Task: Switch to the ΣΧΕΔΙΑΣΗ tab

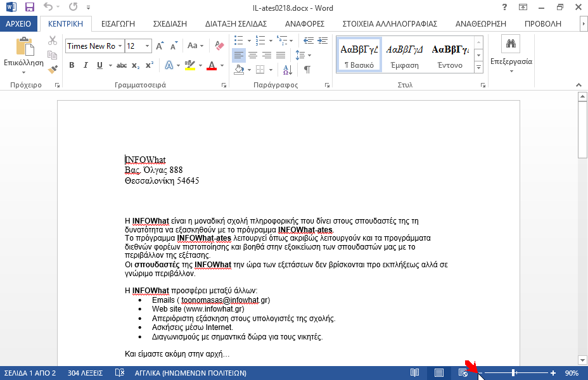Action: point(170,23)
